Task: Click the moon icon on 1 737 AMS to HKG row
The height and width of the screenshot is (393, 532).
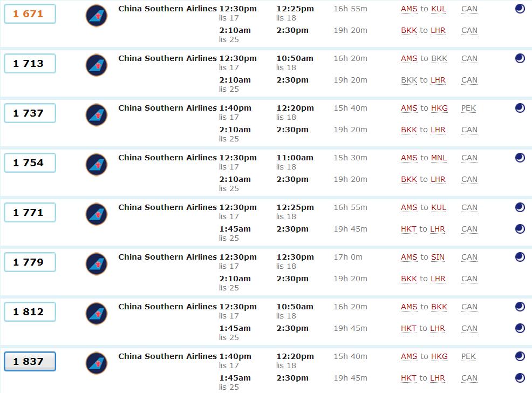Action: [x=520, y=108]
